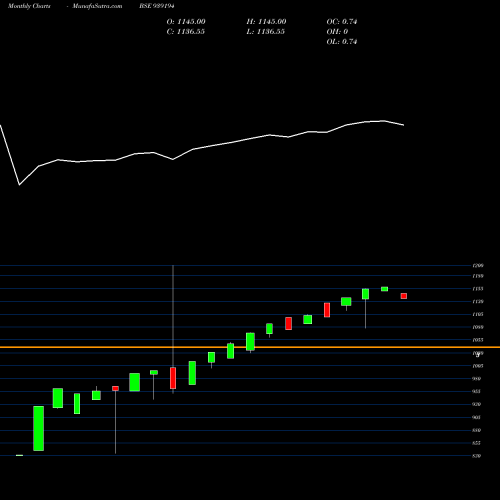Click the orange horizontal price line

[250, 347]
